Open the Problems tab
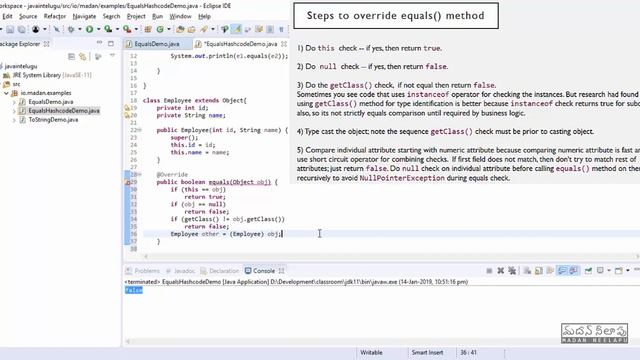640x360 pixels. coord(143,271)
